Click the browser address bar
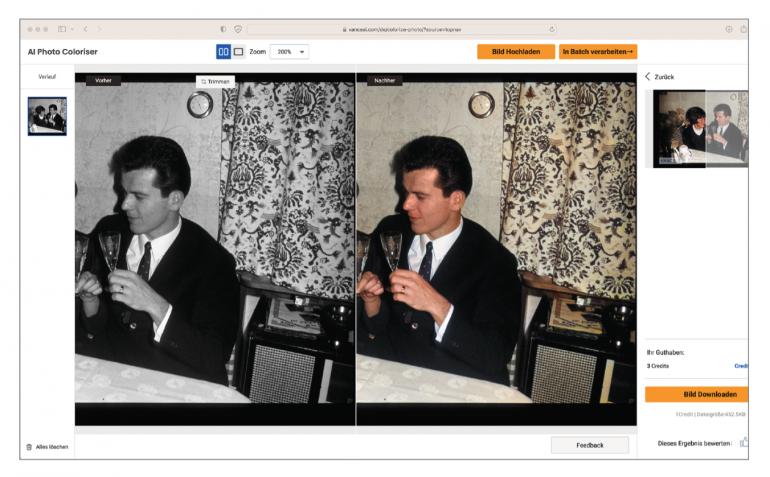The width and height of the screenshot is (770, 477). coord(402,29)
